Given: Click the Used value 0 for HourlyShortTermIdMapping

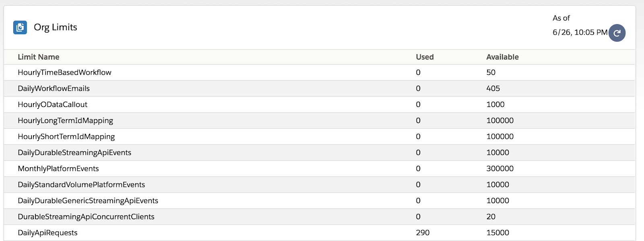Looking at the screenshot, I should tap(418, 137).
